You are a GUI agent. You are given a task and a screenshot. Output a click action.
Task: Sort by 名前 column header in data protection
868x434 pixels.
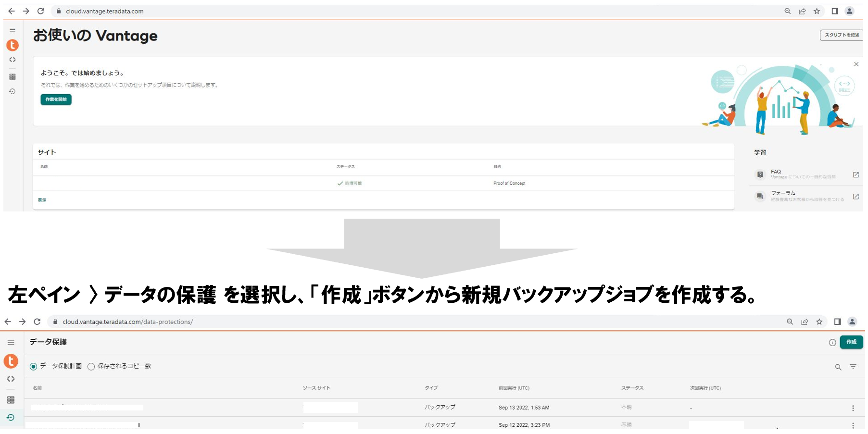click(37, 388)
